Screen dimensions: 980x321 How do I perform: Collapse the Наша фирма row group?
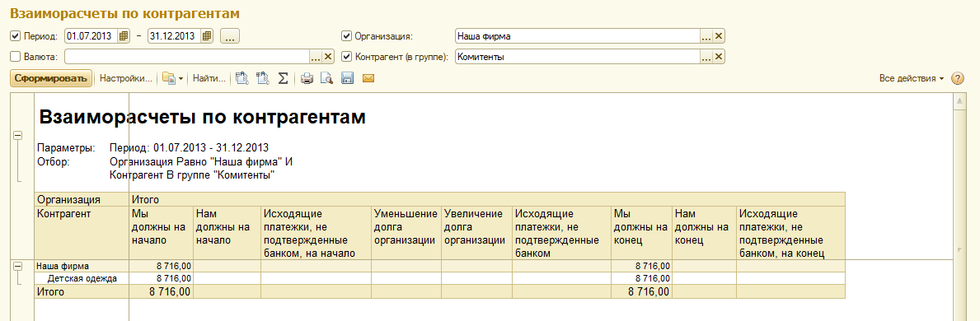17,266
